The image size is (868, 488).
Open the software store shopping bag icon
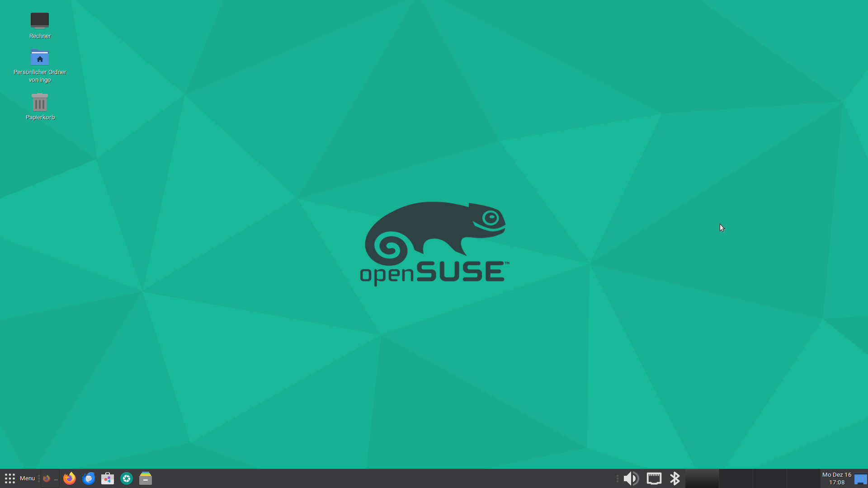click(108, 479)
